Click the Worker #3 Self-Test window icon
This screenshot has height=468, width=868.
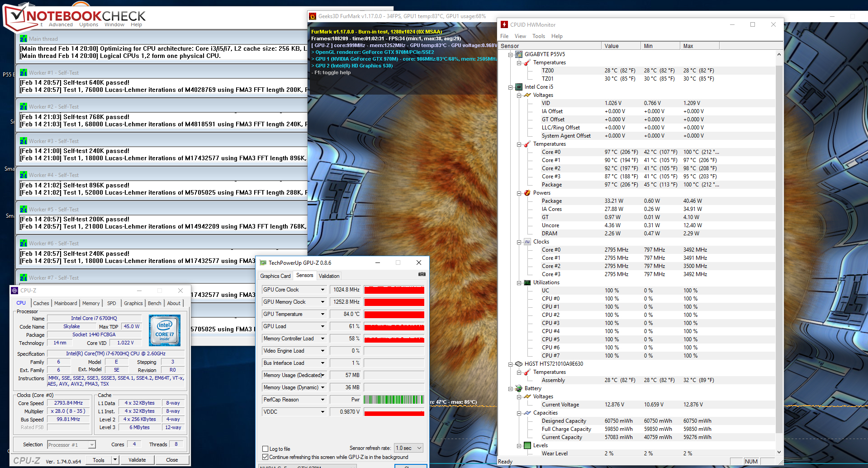point(24,141)
